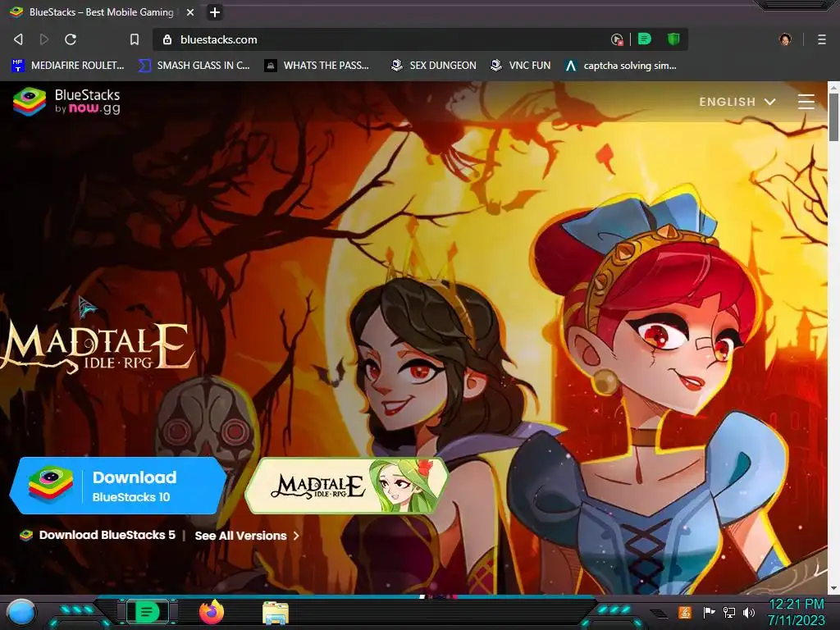Click the BlueStacks by now.gg logo
Viewport: 840px width, 630px height.
coord(66,101)
